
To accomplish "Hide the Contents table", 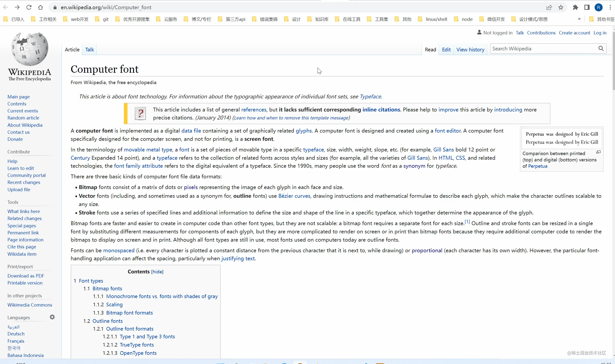I will (157, 271).
